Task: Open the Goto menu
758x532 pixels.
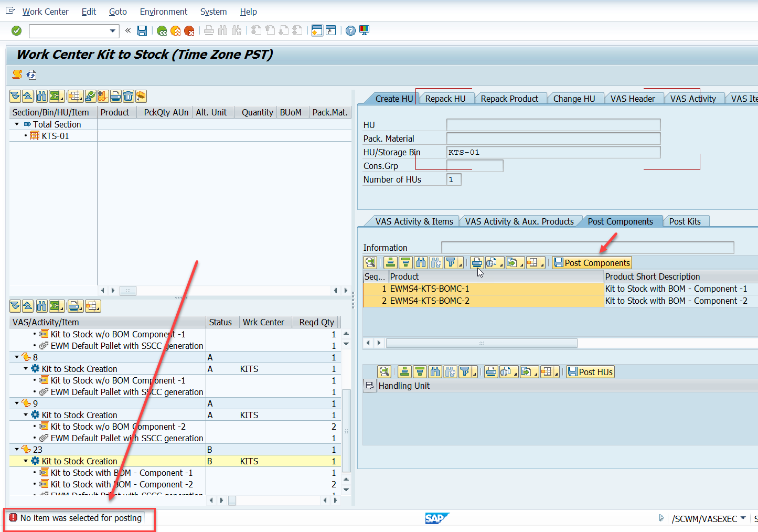Action: tap(118, 12)
